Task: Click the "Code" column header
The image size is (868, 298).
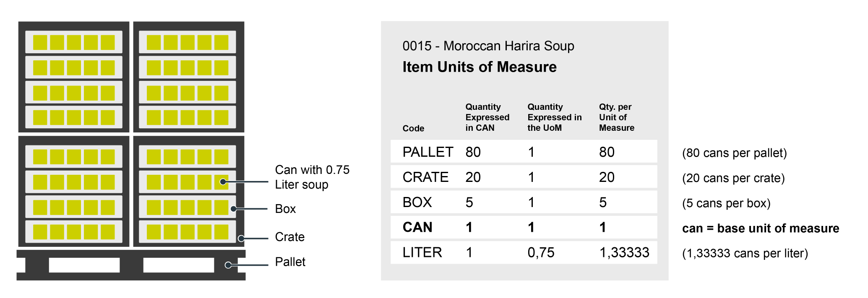Action: point(413,128)
